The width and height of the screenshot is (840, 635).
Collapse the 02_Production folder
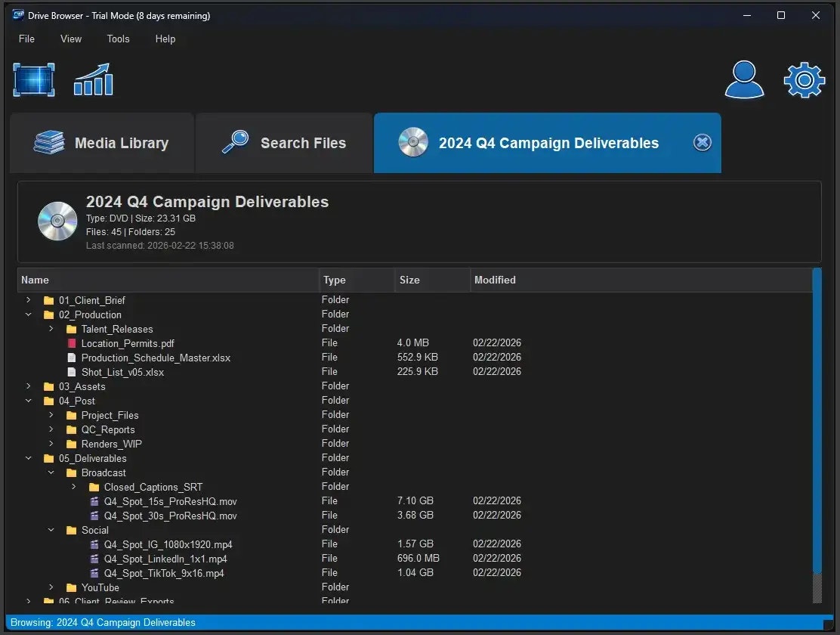pyautogui.click(x=28, y=314)
